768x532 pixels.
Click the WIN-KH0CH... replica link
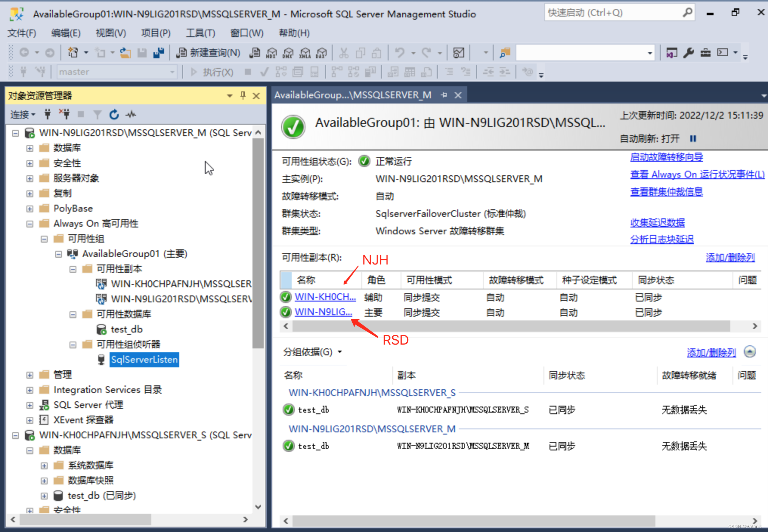pyautogui.click(x=325, y=297)
